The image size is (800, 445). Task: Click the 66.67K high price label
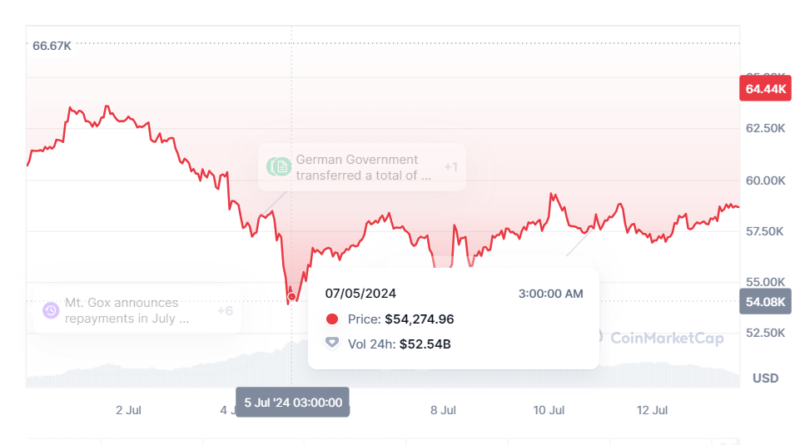tap(52, 45)
